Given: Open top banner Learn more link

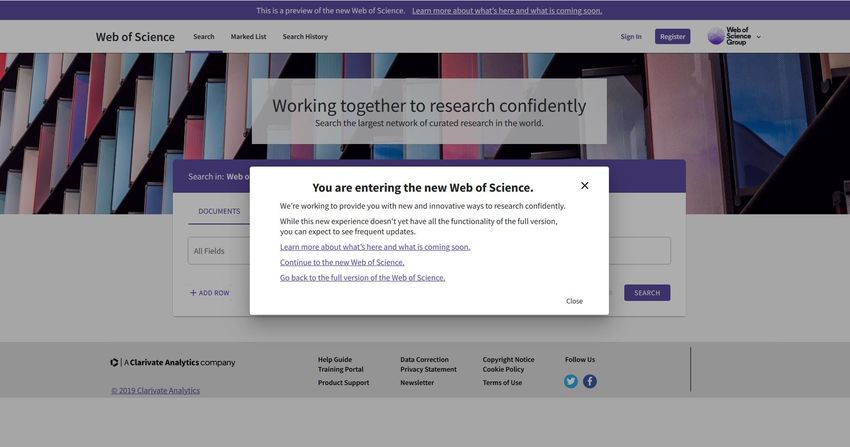Looking at the screenshot, I should click(x=506, y=10).
